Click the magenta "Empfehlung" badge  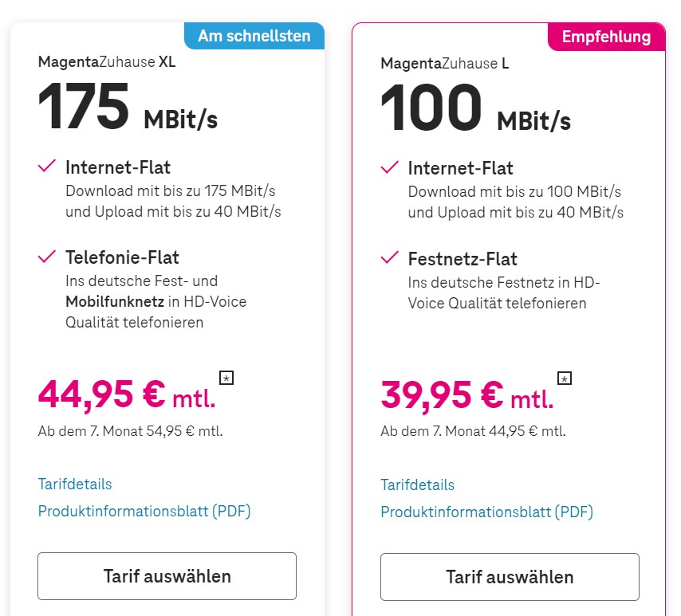coord(606,37)
